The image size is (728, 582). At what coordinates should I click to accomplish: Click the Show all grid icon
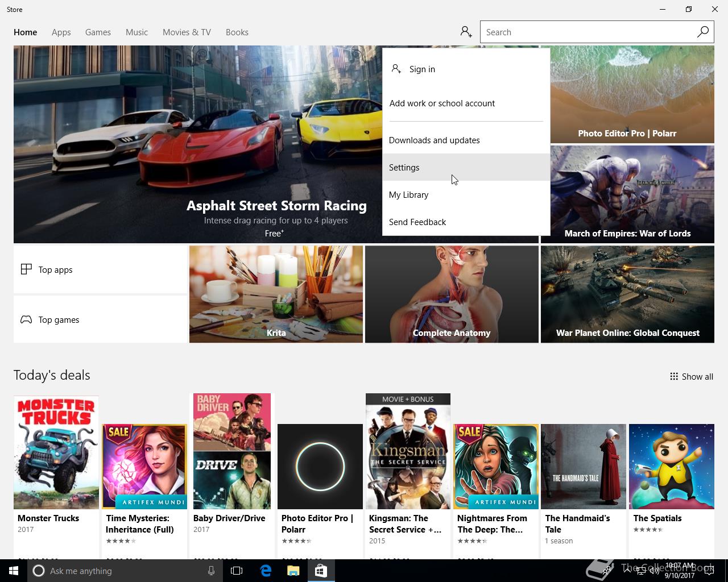click(674, 376)
